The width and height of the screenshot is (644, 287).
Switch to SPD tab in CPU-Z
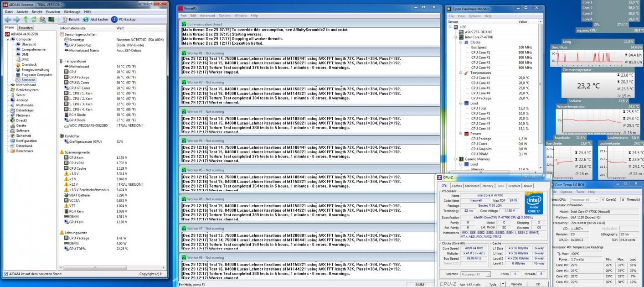pos(500,186)
